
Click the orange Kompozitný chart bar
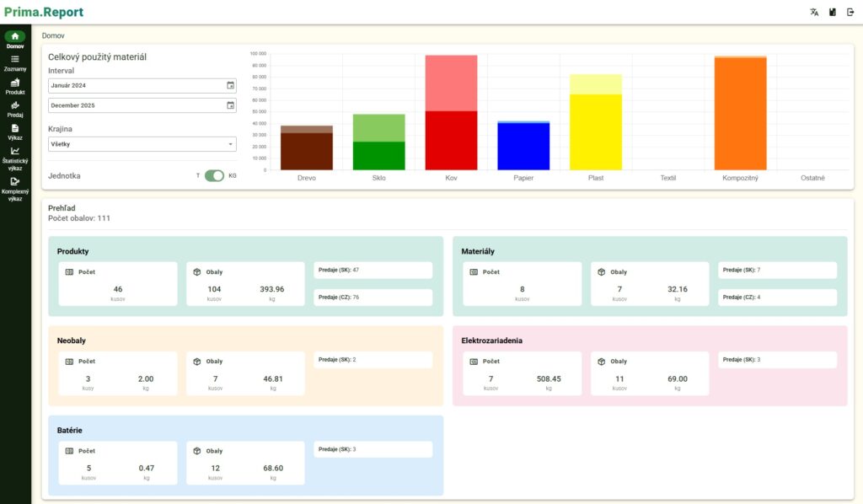tap(740, 114)
